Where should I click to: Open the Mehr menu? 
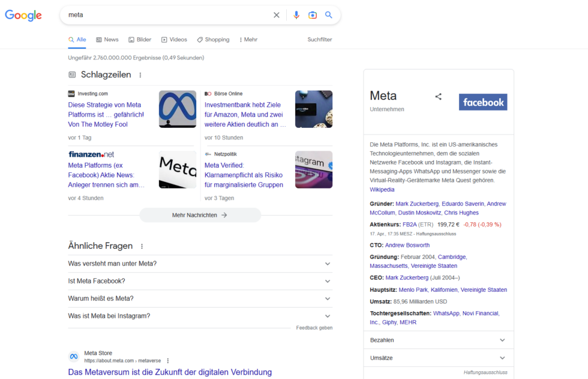(x=248, y=40)
